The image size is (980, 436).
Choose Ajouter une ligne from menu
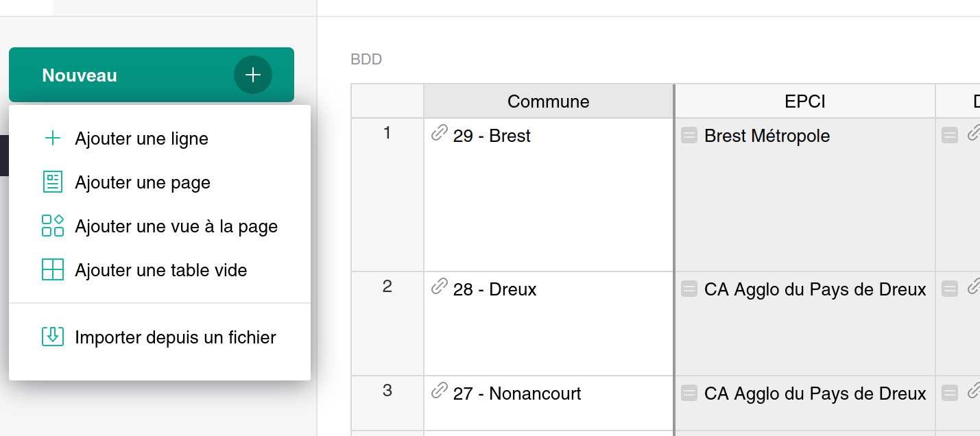coord(141,138)
